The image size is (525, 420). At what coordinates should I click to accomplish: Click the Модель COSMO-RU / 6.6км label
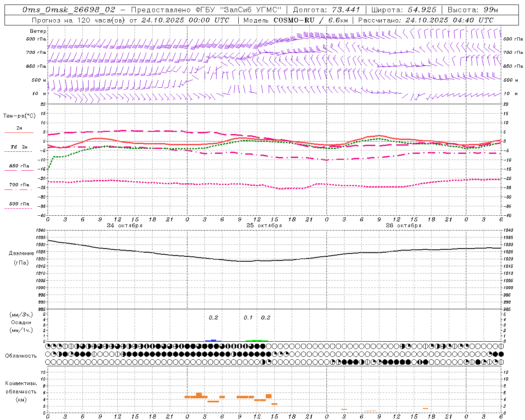pyautogui.click(x=295, y=20)
